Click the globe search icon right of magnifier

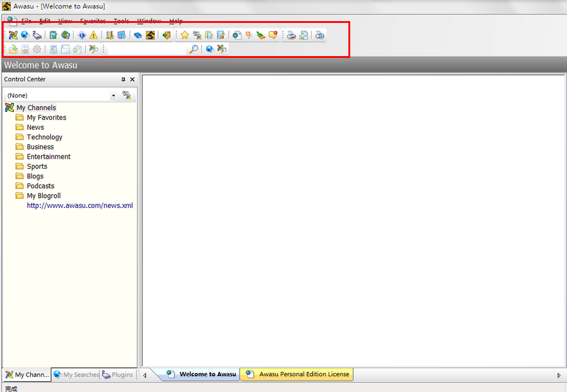210,49
